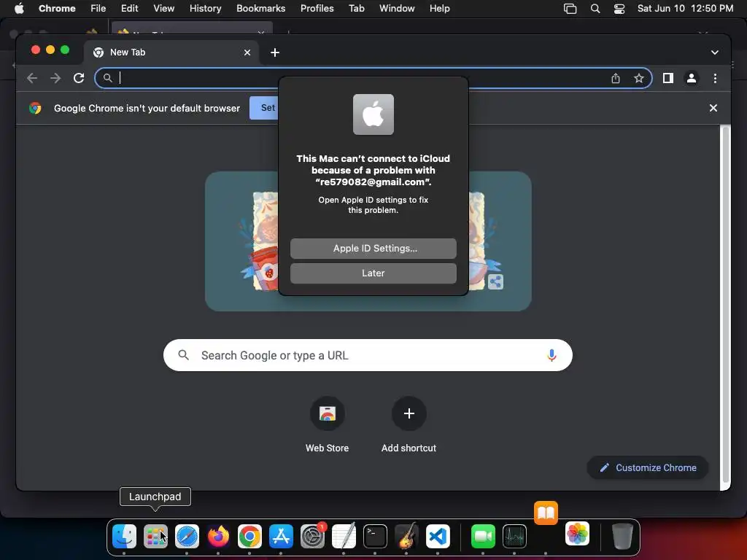
Task: Click Later in the iCloud dialog
Action: pos(373,273)
